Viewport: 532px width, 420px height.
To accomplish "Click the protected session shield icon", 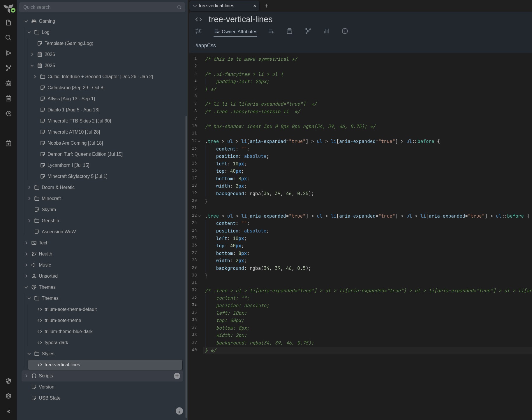I will coord(8,381).
